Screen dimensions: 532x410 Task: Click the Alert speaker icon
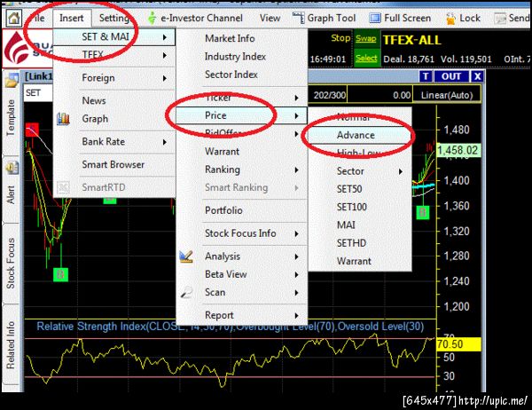12,168
